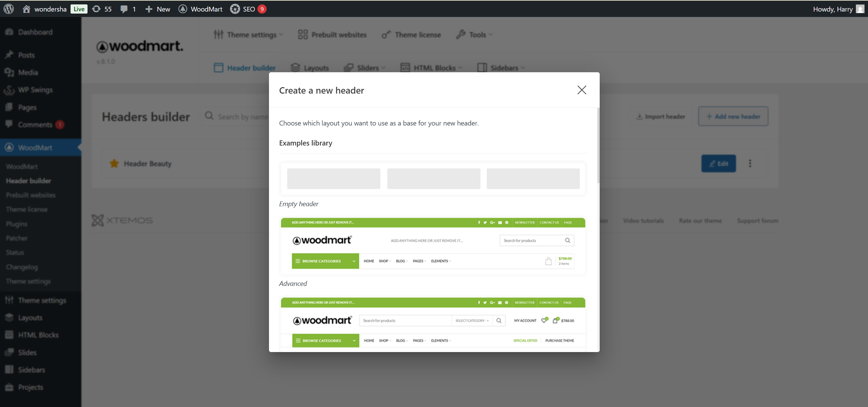Open the WoodMart sidebar menu icon
The width and height of the screenshot is (868, 407).
coord(9,148)
